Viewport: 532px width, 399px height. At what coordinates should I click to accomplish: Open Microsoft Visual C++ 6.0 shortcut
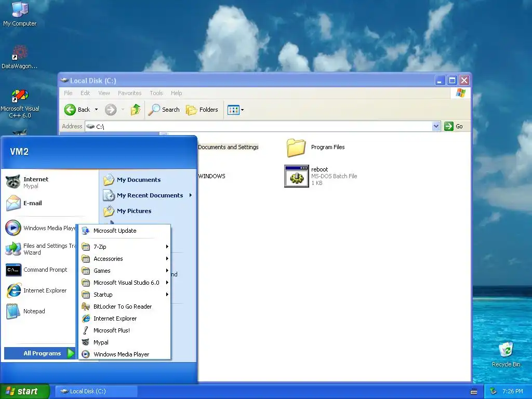[20, 104]
